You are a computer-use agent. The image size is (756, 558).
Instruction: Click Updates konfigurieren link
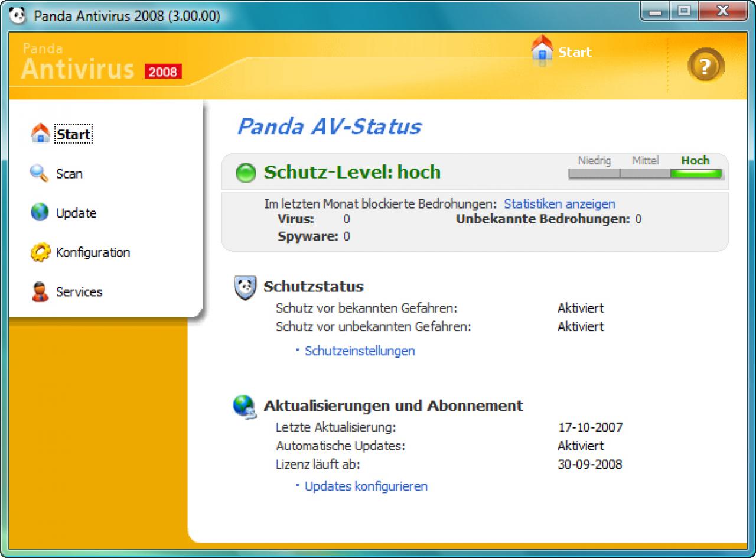(366, 486)
